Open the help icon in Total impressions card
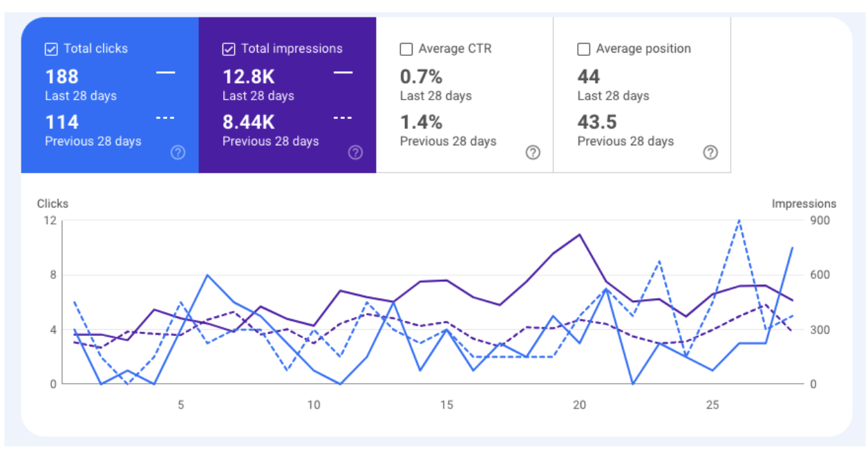Viewport: 868px width, 457px height. pos(355,153)
